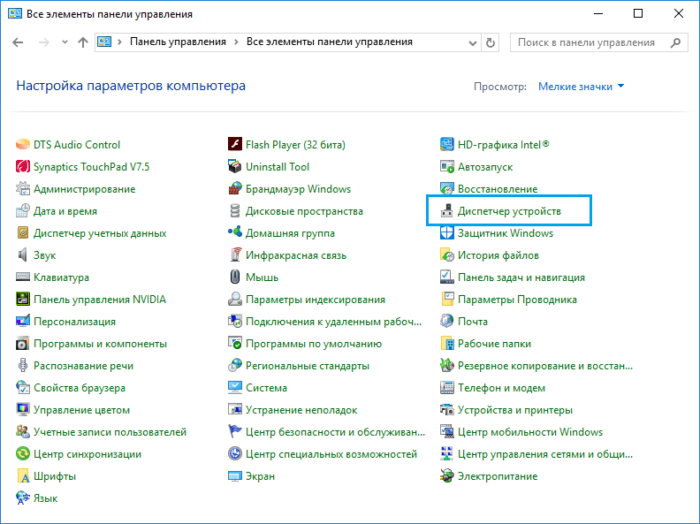Click the HD-графика Intel icon
This screenshot has width=700, height=524.
[x=447, y=145]
